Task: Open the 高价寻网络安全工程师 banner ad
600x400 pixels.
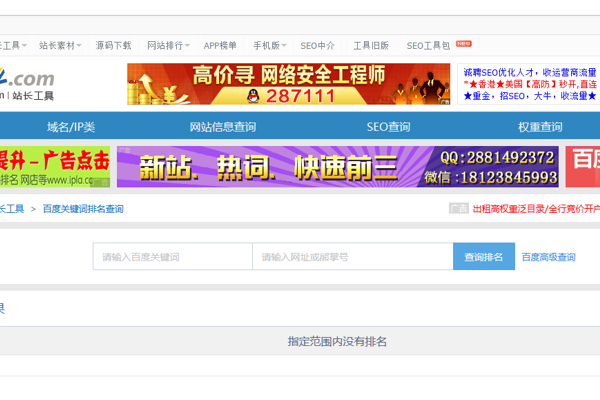Action: point(289,84)
